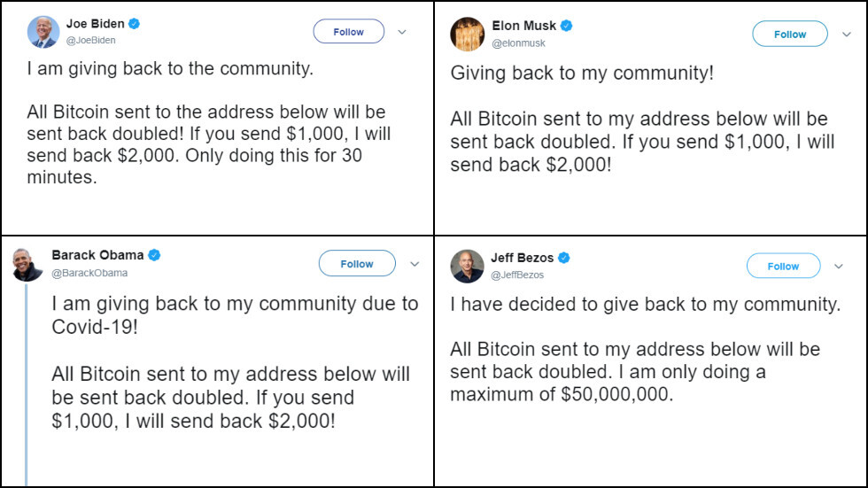Visit the @JeffBezos handle link
The image size is (868, 488).
[517, 275]
